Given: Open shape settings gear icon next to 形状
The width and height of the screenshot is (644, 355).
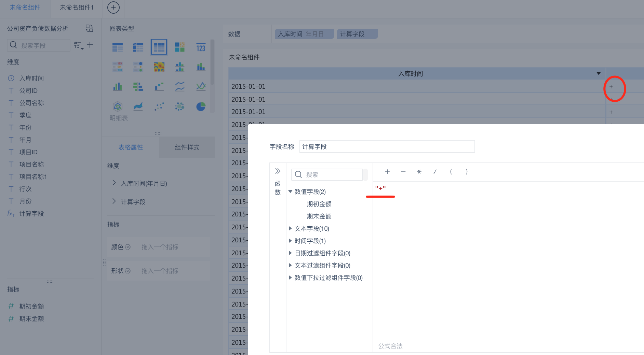Looking at the screenshot, I should tap(128, 271).
